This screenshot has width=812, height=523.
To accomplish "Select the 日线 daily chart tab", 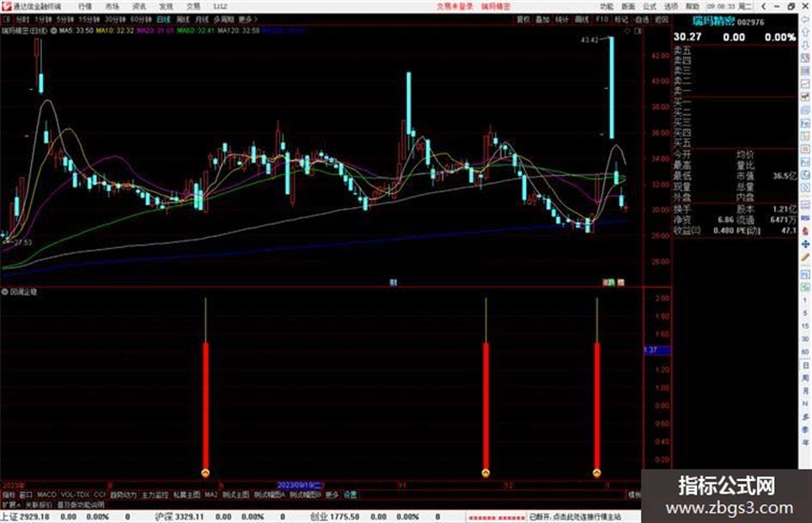I will 163,19.
